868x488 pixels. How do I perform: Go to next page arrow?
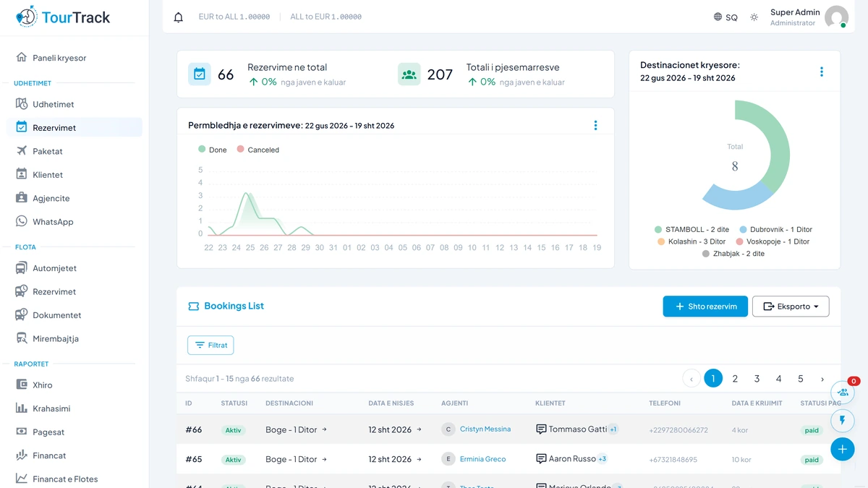(x=822, y=379)
